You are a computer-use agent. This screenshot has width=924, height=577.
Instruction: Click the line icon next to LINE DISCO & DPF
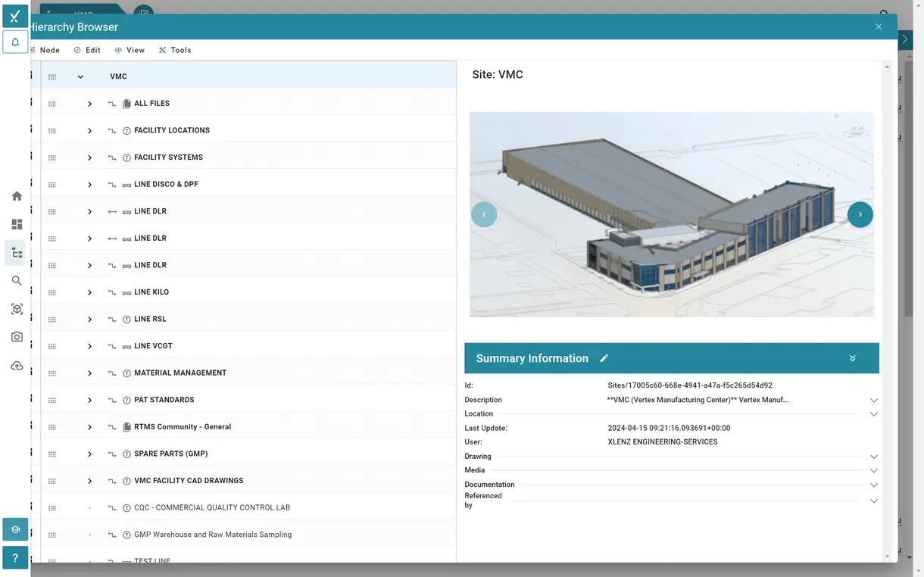pos(126,185)
